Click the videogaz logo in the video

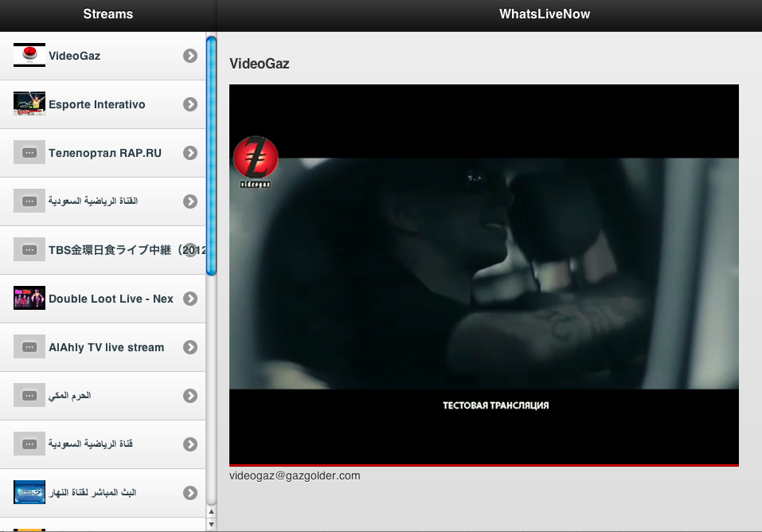tap(256, 162)
